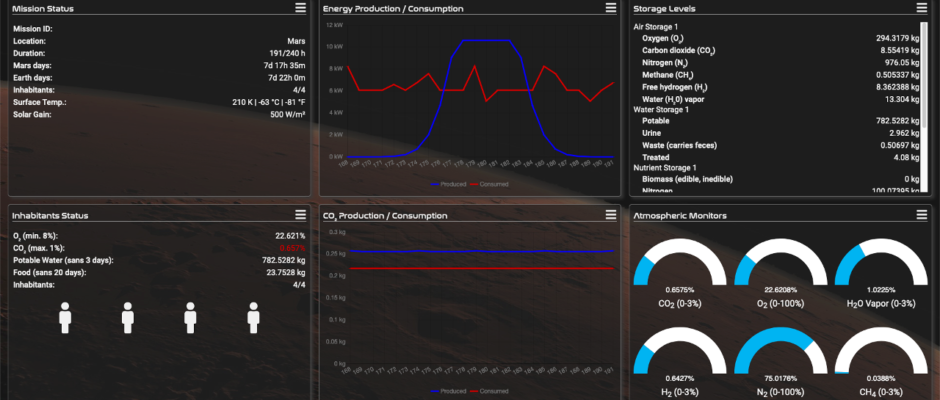
Task: Select the rightmost inhabitant figure icon
Action: pos(253,317)
